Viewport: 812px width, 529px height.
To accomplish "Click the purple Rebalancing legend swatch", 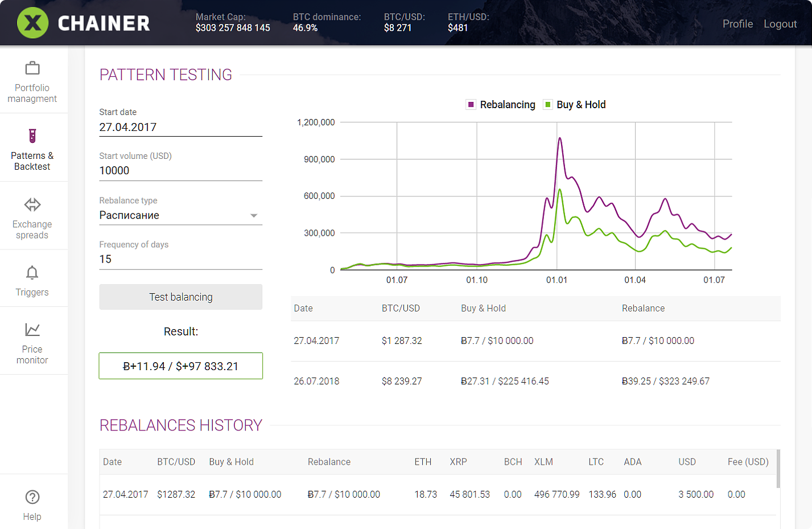I will click(x=471, y=105).
